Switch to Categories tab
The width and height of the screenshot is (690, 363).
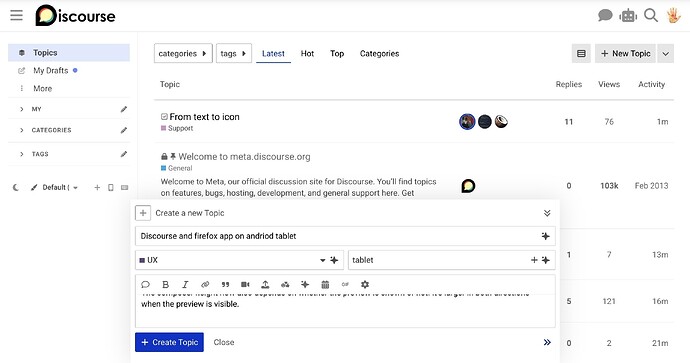coord(379,54)
